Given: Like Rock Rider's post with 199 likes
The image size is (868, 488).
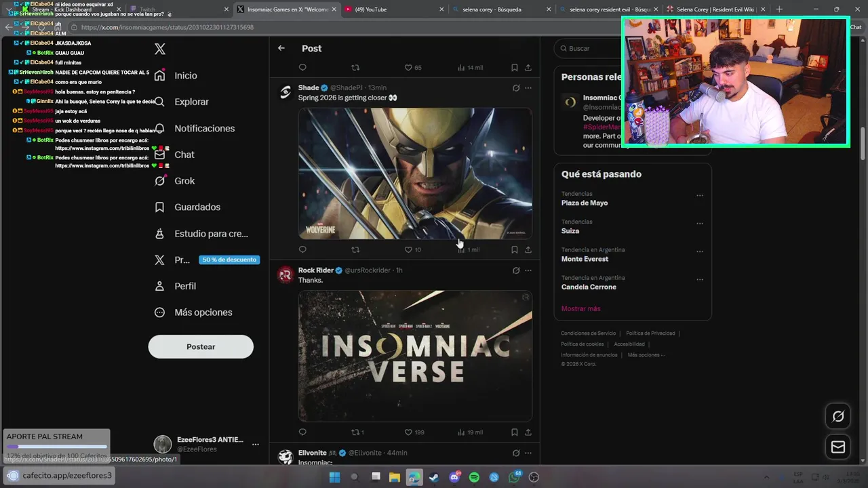Looking at the screenshot, I should coord(414,432).
